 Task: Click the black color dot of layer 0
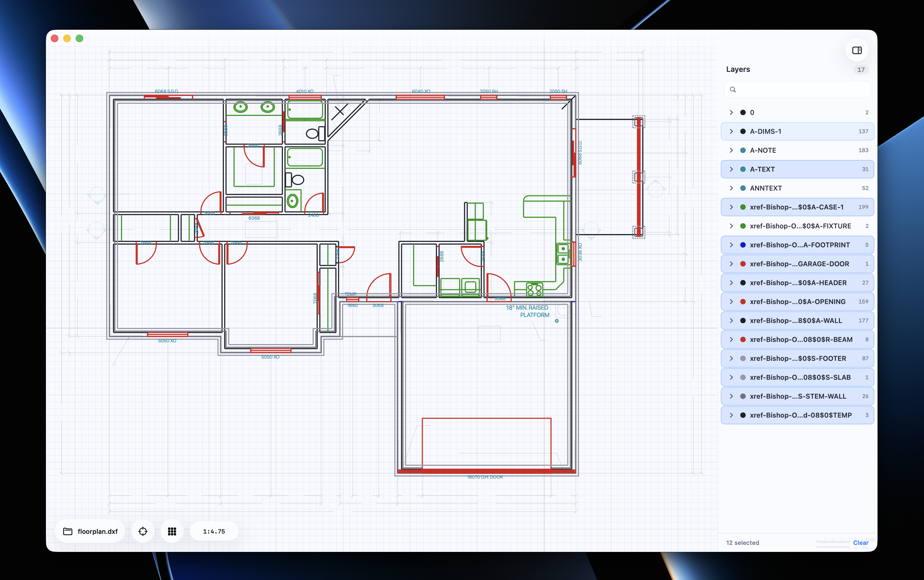click(x=743, y=112)
